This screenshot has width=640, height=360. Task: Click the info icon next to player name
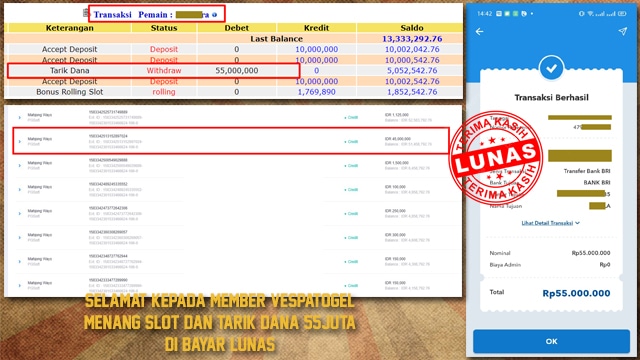point(215,15)
